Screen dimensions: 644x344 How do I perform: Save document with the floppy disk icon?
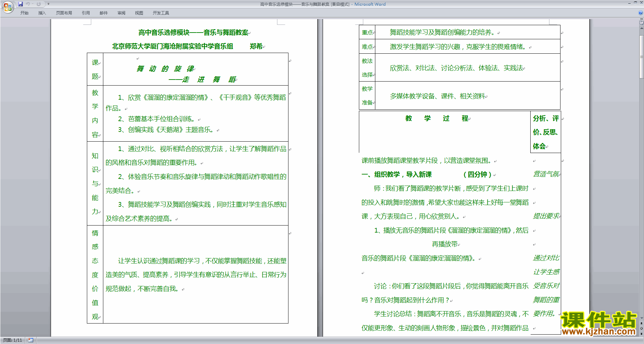pyautogui.click(x=20, y=4)
